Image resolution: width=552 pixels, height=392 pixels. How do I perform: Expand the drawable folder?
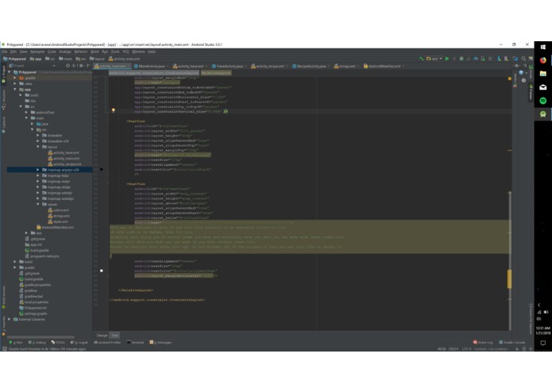pos(38,136)
